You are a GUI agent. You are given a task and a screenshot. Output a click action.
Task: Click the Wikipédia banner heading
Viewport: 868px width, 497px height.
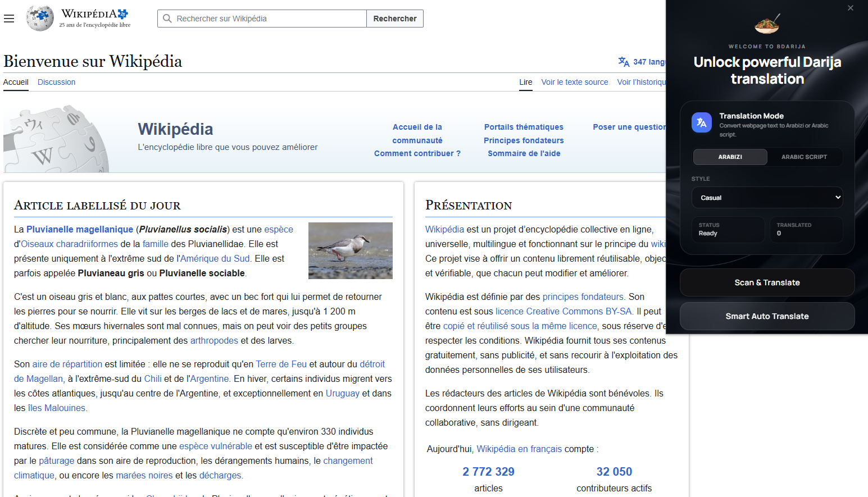pos(175,129)
